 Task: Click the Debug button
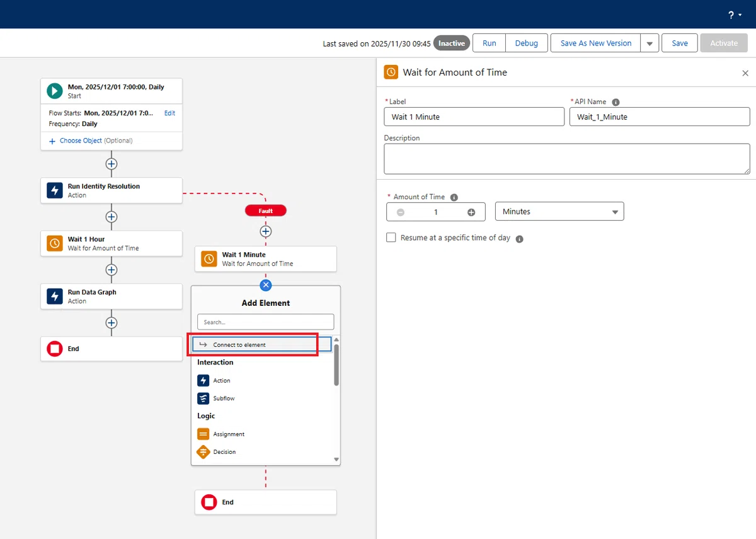527,43
